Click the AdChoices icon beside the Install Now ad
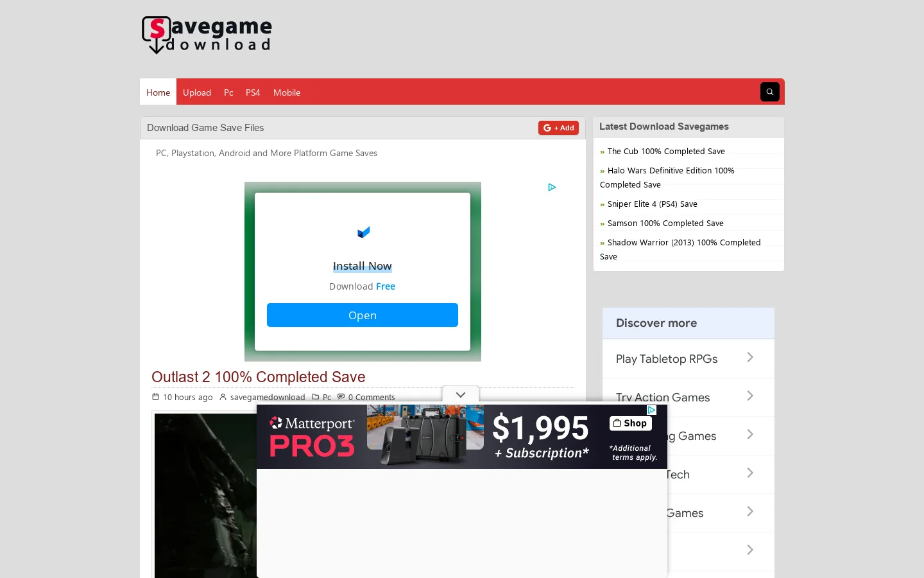Image resolution: width=924 pixels, height=578 pixels. [x=552, y=188]
